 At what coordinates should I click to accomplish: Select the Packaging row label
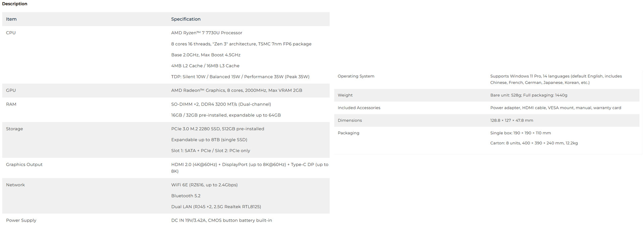(348, 133)
